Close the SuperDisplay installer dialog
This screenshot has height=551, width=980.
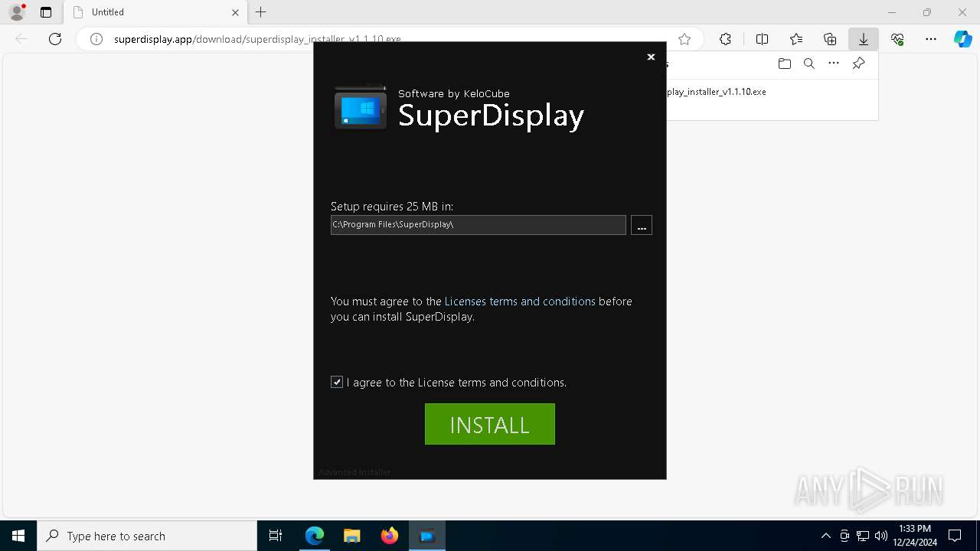click(x=651, y=57)
